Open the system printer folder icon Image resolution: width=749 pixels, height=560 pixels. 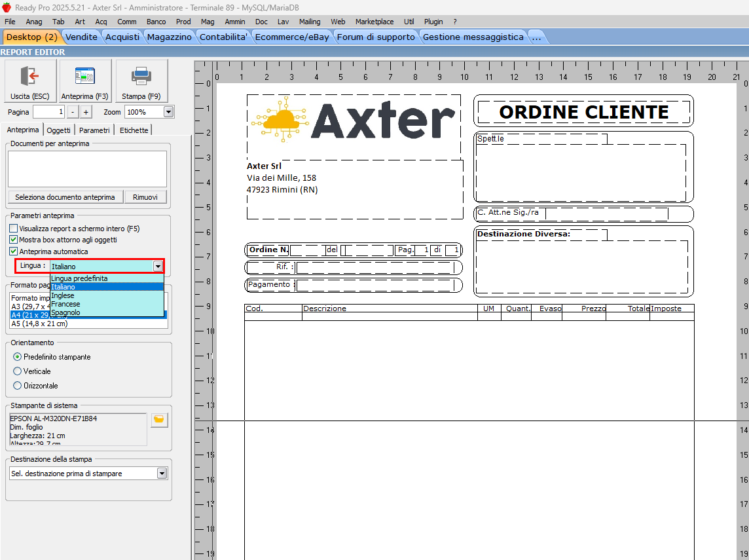159,420
